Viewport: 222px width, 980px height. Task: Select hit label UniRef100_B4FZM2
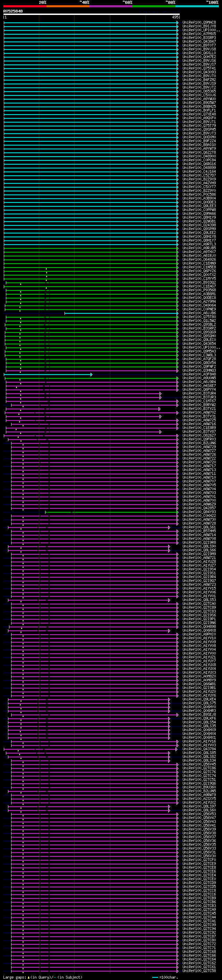pyautogui.click(x=199, y=80)
